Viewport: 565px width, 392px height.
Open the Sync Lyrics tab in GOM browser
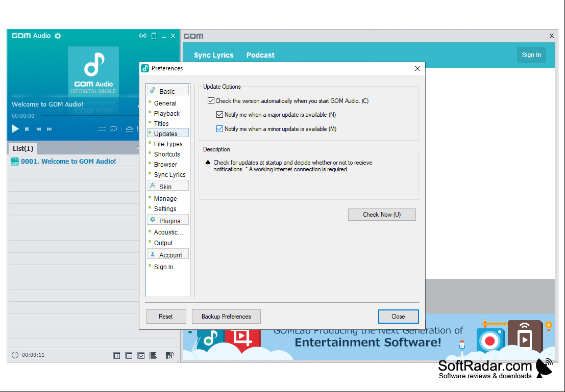pos(214,55)
